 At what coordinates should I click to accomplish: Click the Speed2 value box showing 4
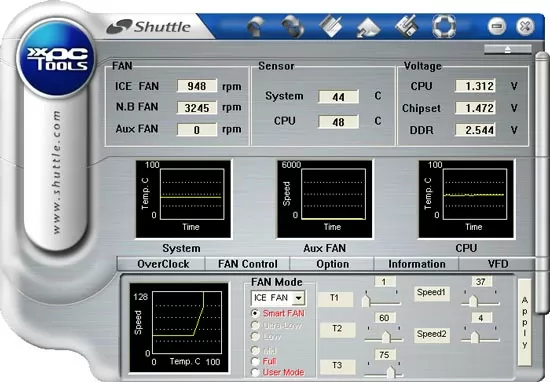[x=481, y=318]
